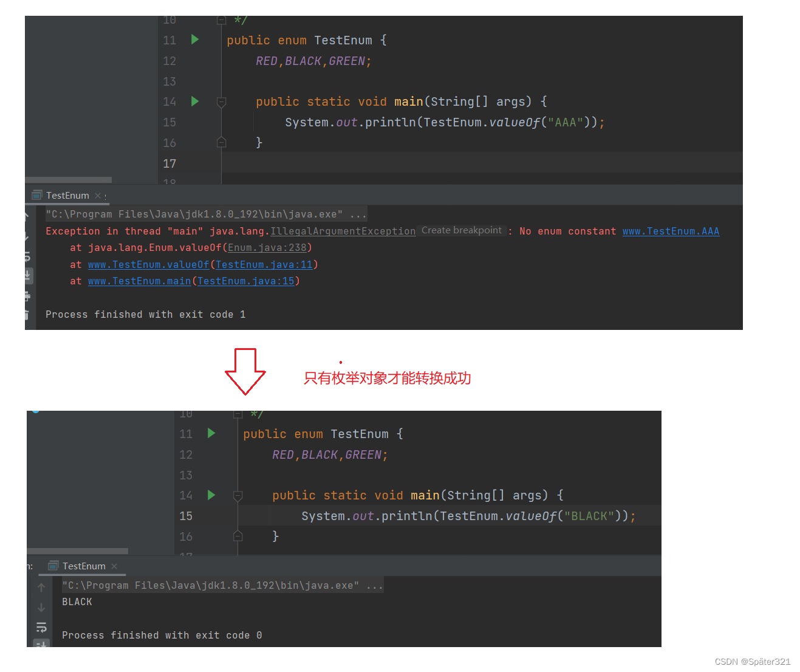Click "public enum TestEnum" in top editor

[299, 40]
